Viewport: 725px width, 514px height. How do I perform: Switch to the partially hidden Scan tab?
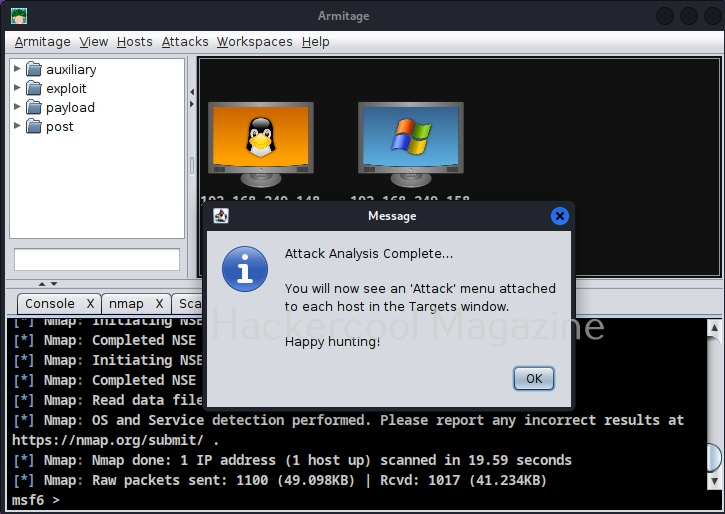tap(188, 304)
